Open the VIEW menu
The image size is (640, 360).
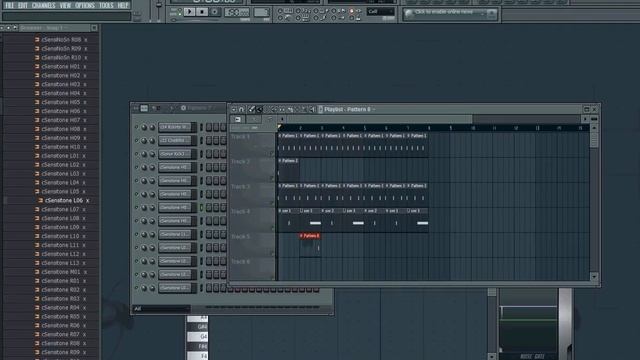coord(65,5)
